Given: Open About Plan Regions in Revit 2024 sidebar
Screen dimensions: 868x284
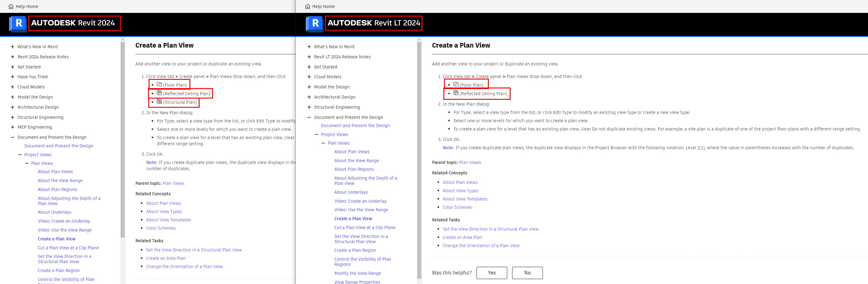Looking at the screenshot, I should tap(58, 189).
